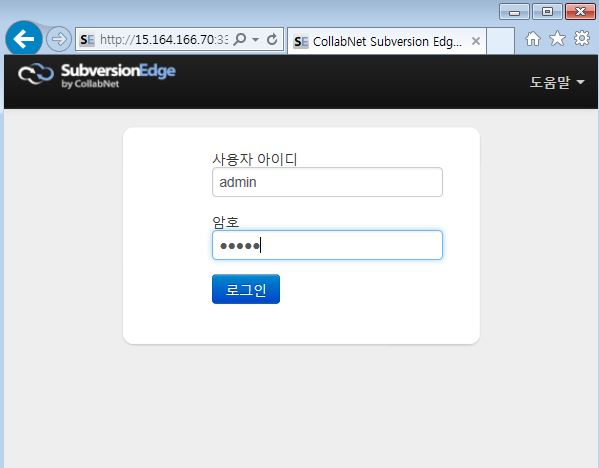Select the CollabNet Subversion Edge tab

[387, 41]
